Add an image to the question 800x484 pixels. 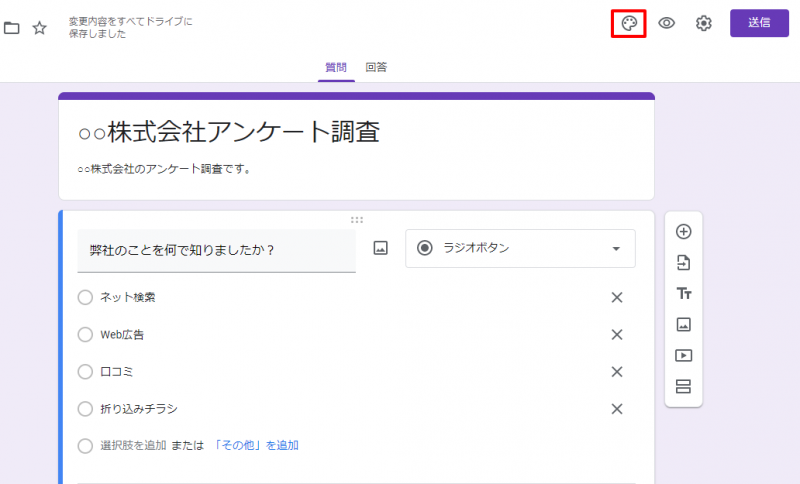point(380,249)
